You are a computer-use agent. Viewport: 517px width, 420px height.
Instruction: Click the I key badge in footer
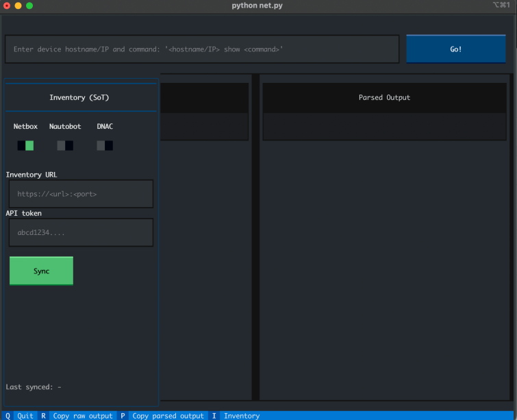click(x=214, y=415)
